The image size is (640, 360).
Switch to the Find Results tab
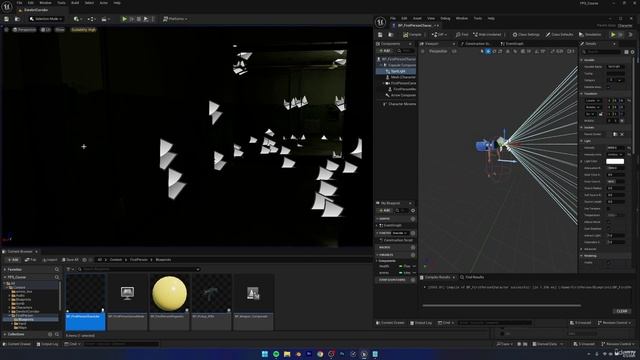(x=472, y=277)
